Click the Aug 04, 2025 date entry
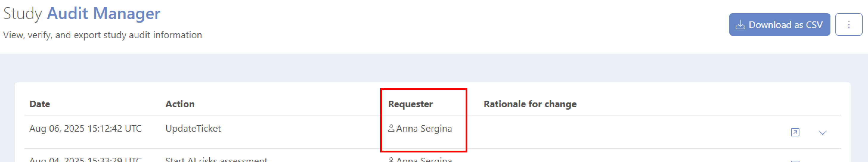The height and width of the screenshot is (162, 868). (85, 160)
